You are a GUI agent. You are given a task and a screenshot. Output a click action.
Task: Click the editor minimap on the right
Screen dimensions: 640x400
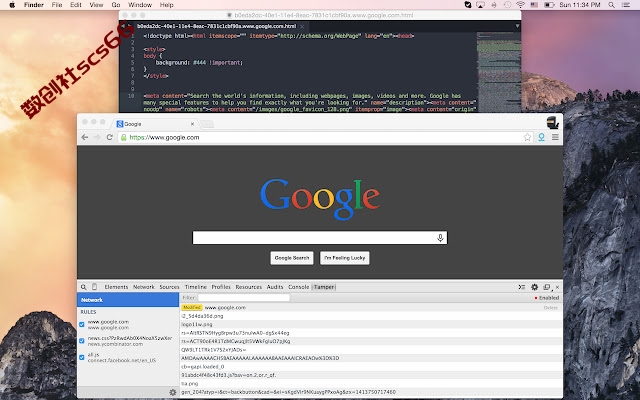pos(499,71)
